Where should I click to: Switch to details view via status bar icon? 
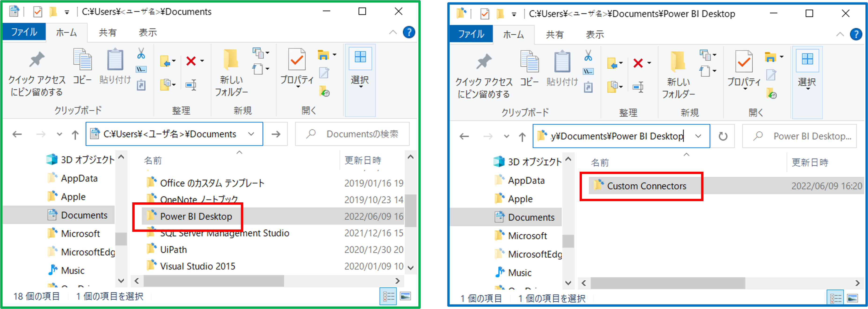click(x=389, y=297)
